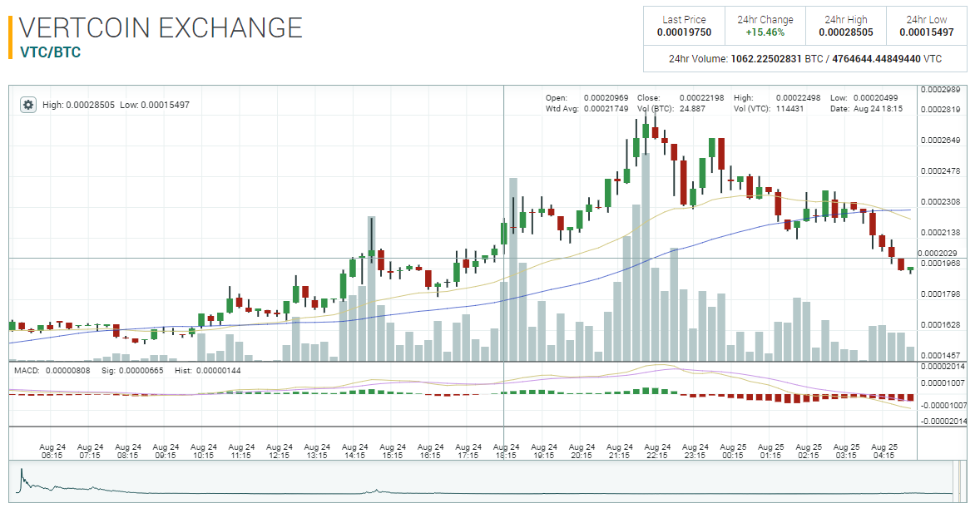The width and height of the screenshot is (980, 518).
Task: Click the time label Aug 24 14:15
Action: (354, 451)
